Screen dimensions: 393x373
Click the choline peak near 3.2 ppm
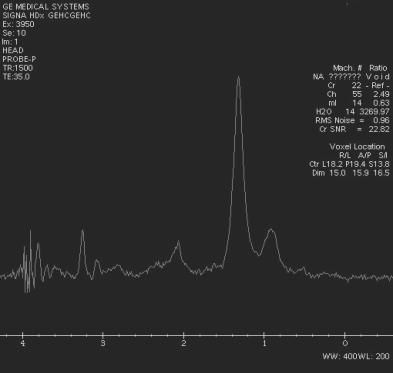82,231
